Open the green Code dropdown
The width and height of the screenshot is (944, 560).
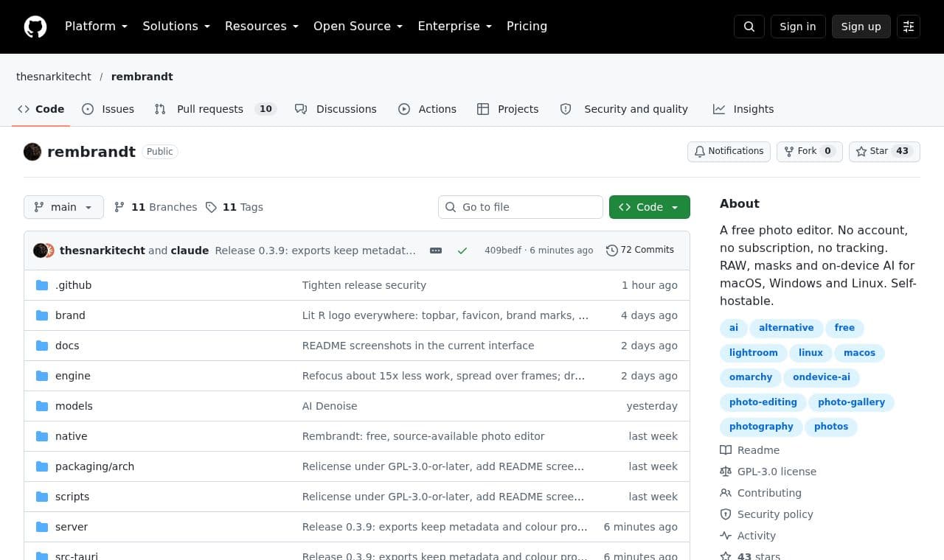click(650, 207)
